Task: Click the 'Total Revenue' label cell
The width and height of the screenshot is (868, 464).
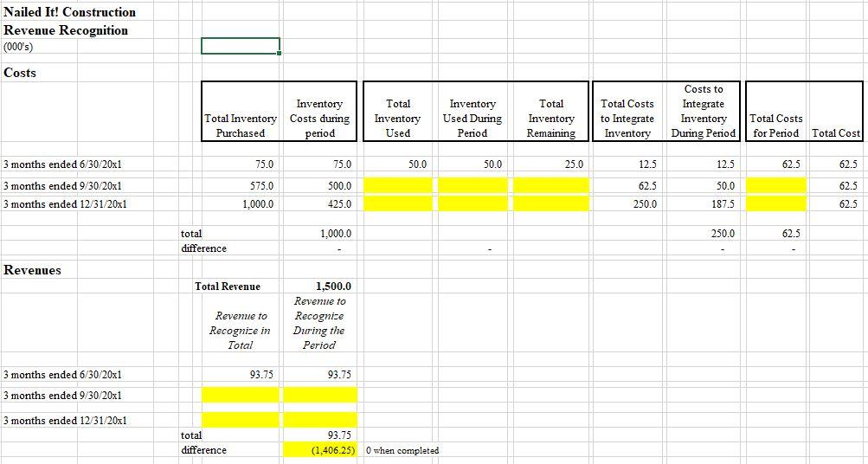Action: point(228,287)
